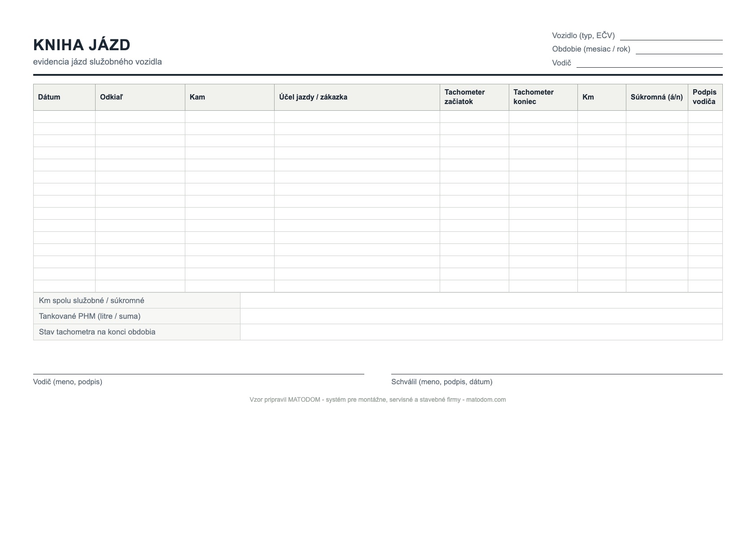Viewport: 756px width, 534px height.
Task: Click the value field for Stav tachometra row
Action: (x=481, y=332)
